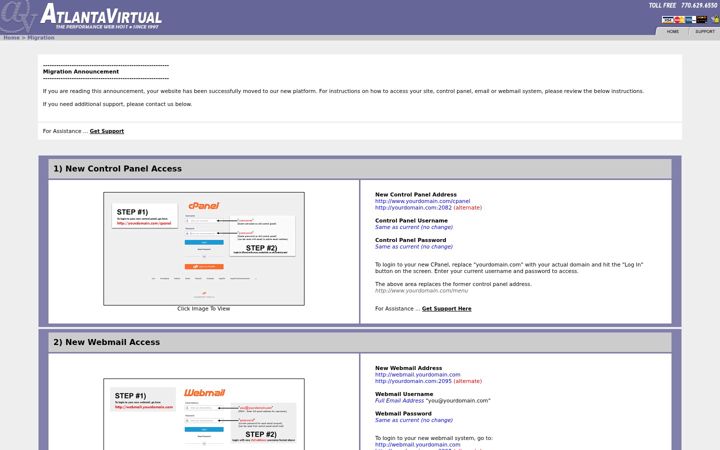The image size is (720, 450).
Task: Go to Home in the breadcrumb
Action: point(11,38)
